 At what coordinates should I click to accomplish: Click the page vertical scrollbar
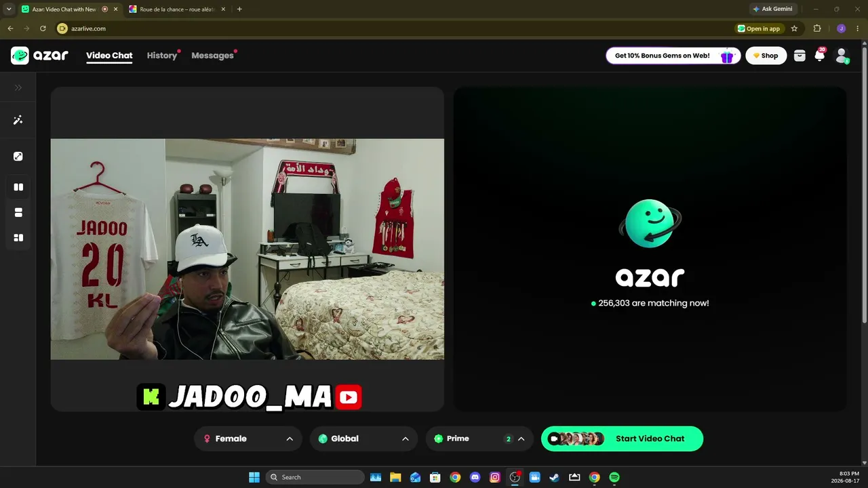pyautogui.click(x=864, y=183)
